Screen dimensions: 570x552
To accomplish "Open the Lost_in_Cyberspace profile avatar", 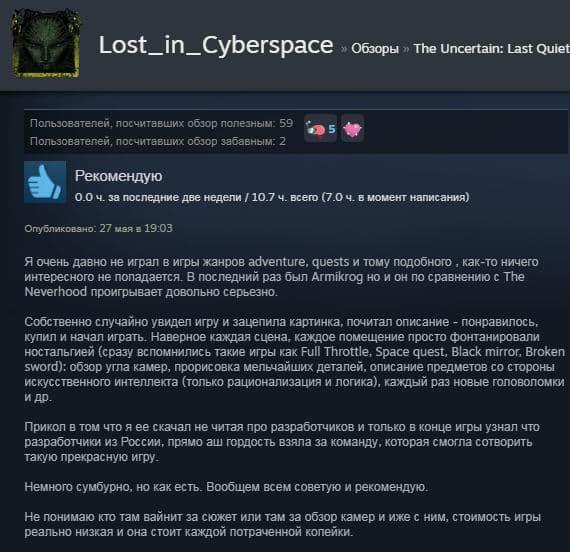I will 45,43.
